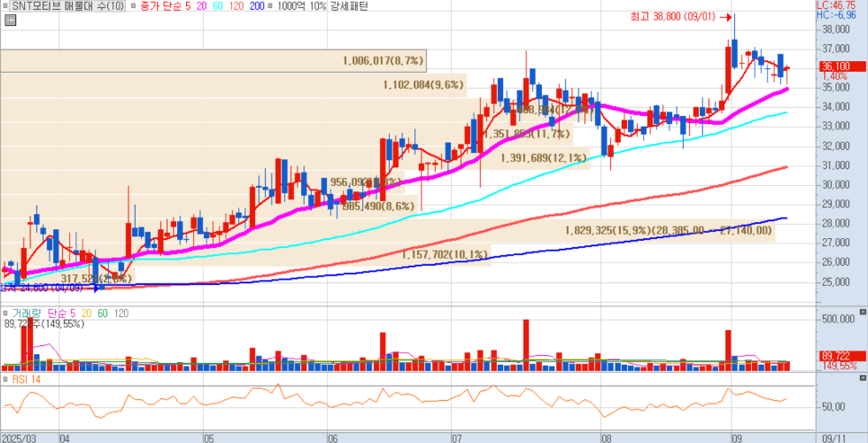This screenshot has width=868, height=443.
Task: Click the square marker before 종가 단순 legend
Action: point(135,5)
